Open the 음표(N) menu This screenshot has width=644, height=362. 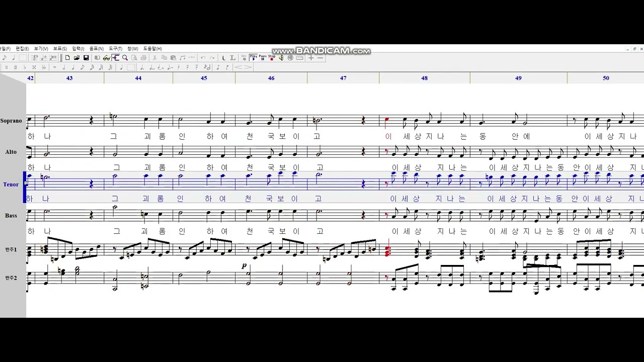(x=97, y=49)
